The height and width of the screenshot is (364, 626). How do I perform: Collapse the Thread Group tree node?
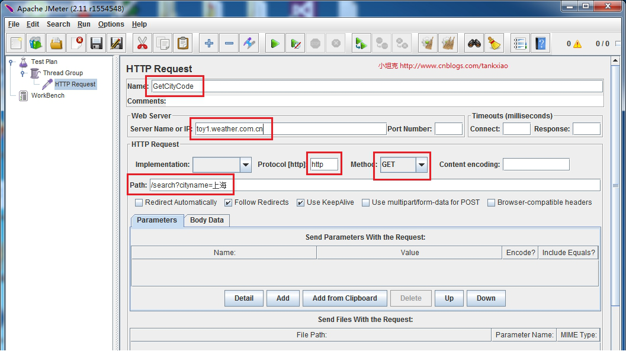(x=23, y=73)
